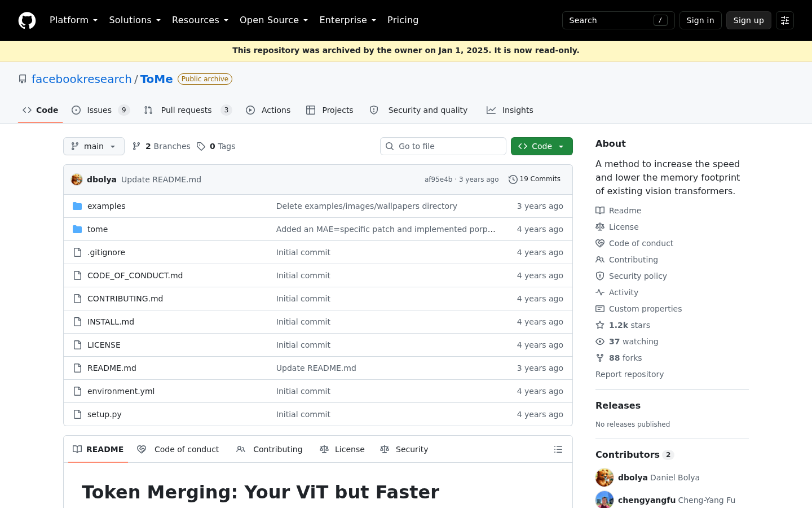Click the .gitignore file icon

[77, 252]
